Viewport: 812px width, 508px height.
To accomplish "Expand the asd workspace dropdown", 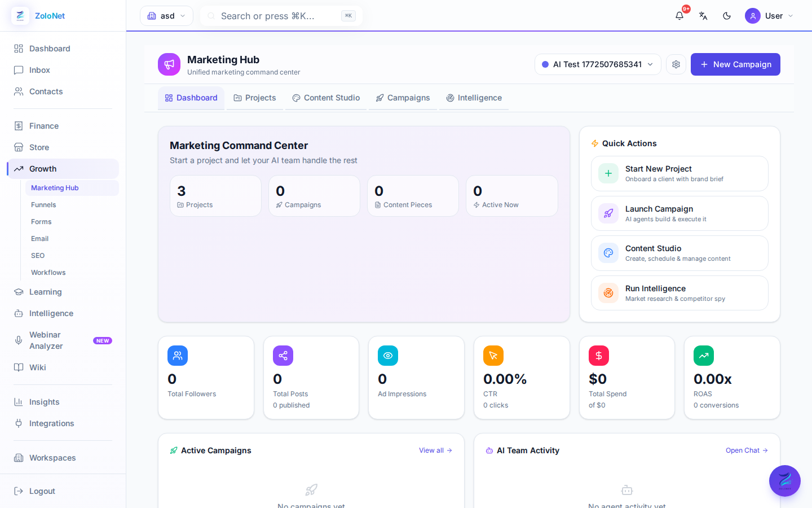I will [x=166, y=16].
